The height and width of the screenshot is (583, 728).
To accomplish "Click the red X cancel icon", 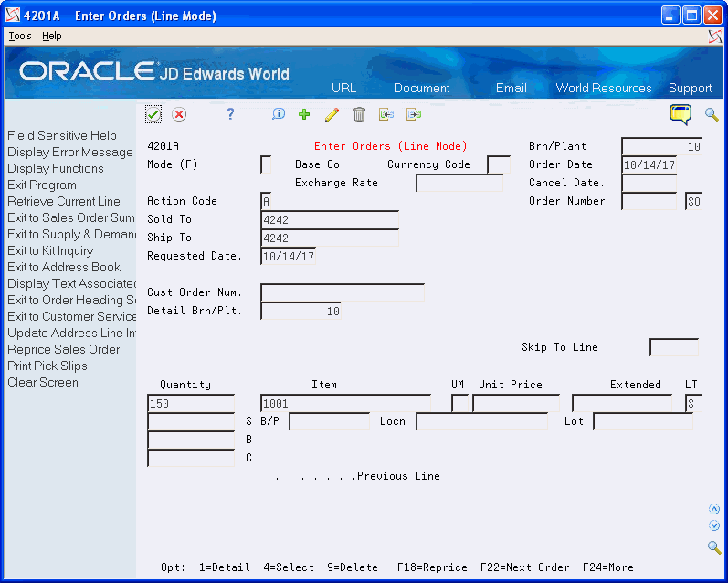I will (179, 114).
